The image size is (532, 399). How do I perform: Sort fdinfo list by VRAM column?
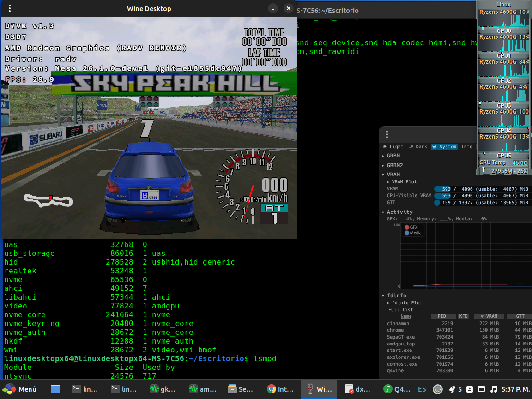click(489, 316)
